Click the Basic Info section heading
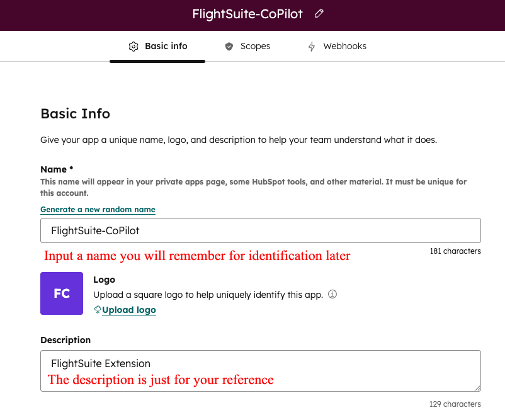The image size is (505, 420). point(75,114)
